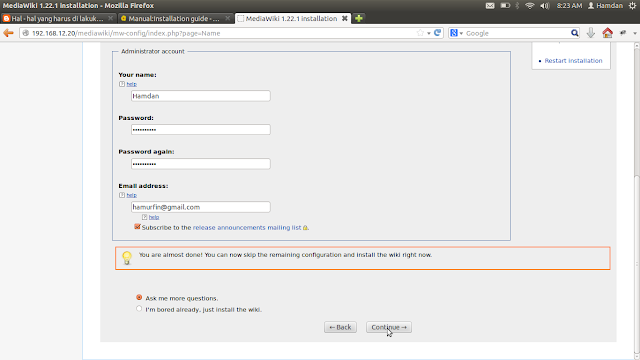Click the search magnifier icon
This screenshot has width=640, height=360.
574,33
